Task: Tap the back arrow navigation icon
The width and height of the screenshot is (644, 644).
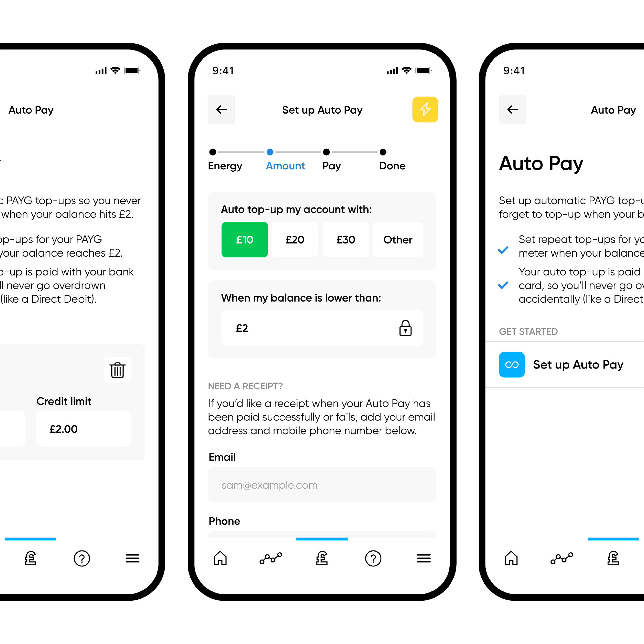Action: (x=223, y=109)
